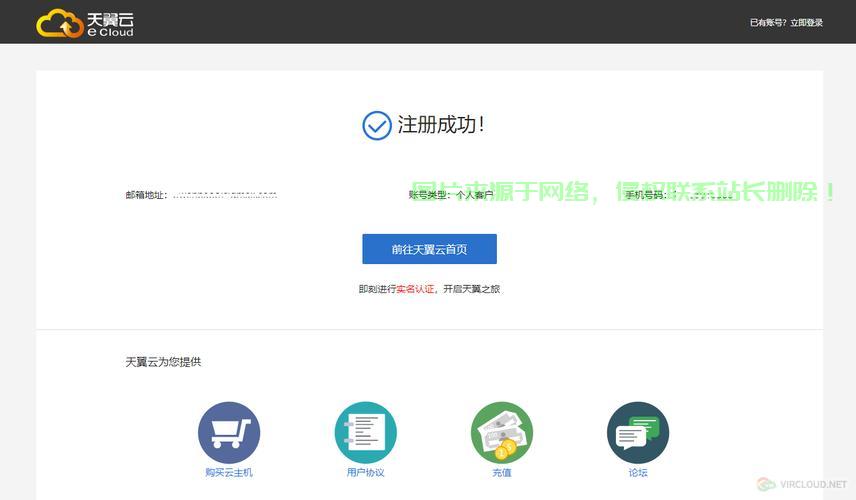Screen dimensions: 856x500
Task: Click the shopping cart 购买云主机 icon
Action: click(x=229, y=433)
